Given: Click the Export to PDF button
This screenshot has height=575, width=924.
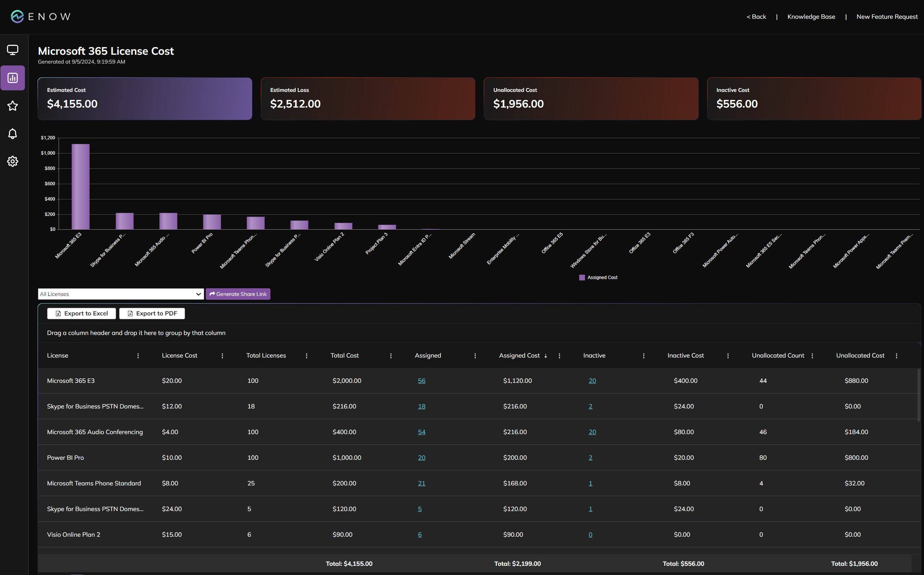Looking at the screenshot, I should click(152, 314).
